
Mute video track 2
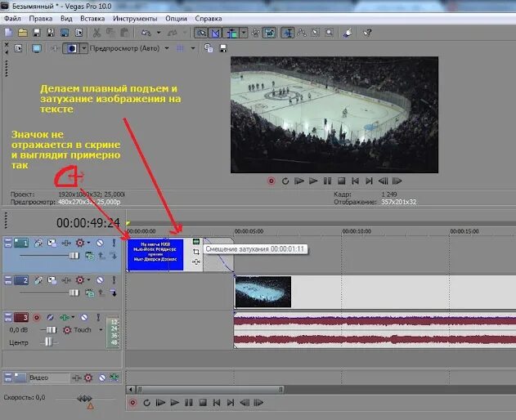click(100, 280)
